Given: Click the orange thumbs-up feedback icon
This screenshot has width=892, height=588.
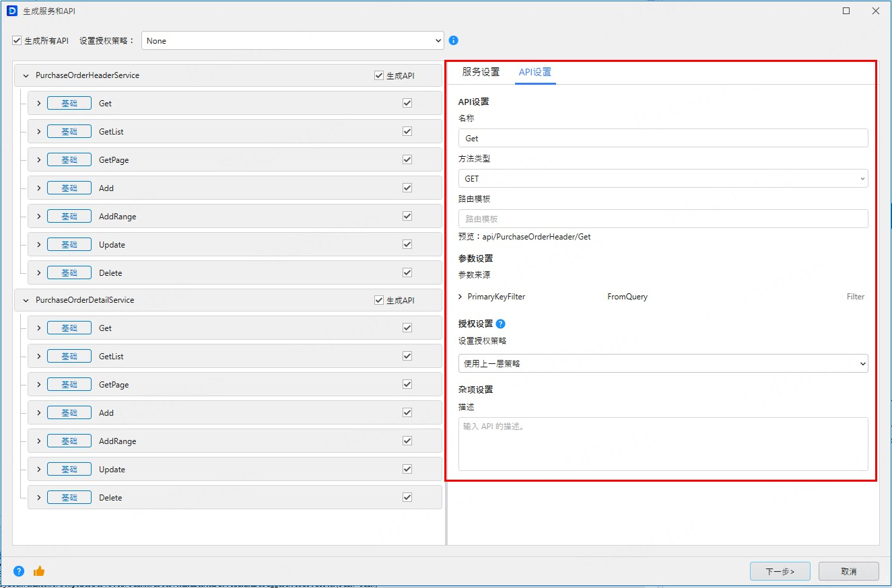Looking at the screenshot, I should click(x=39, y=571).
